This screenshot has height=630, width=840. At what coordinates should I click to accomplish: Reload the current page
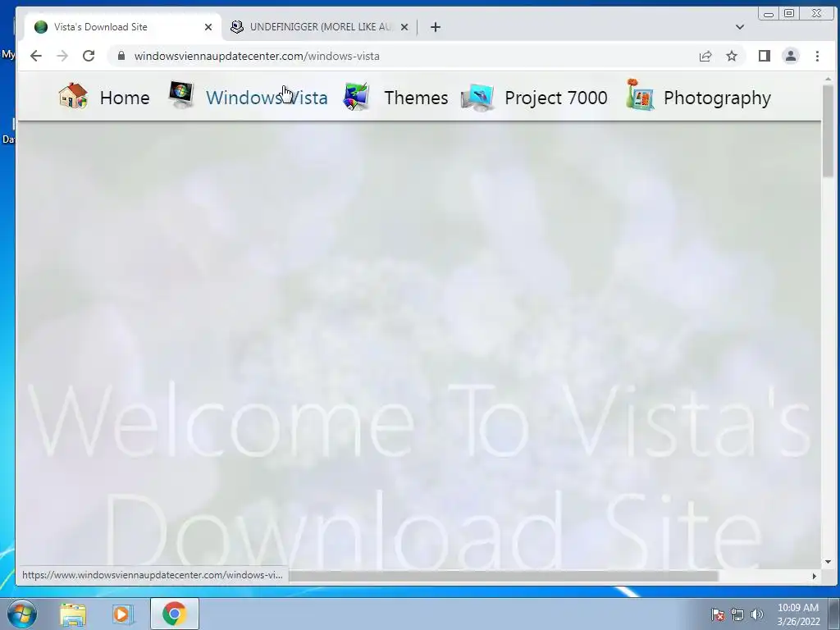tap(89, 56)
